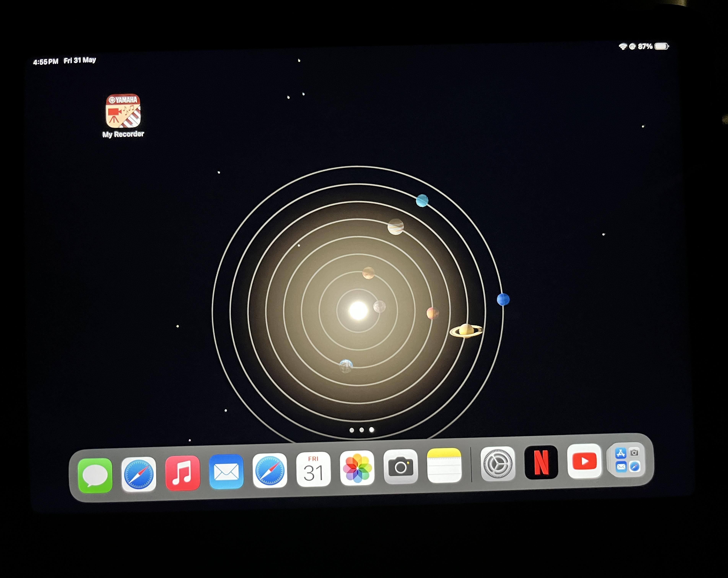Tap the battery indicator showing 87%
Screen dimensions: 728x578
click(661, 46)
